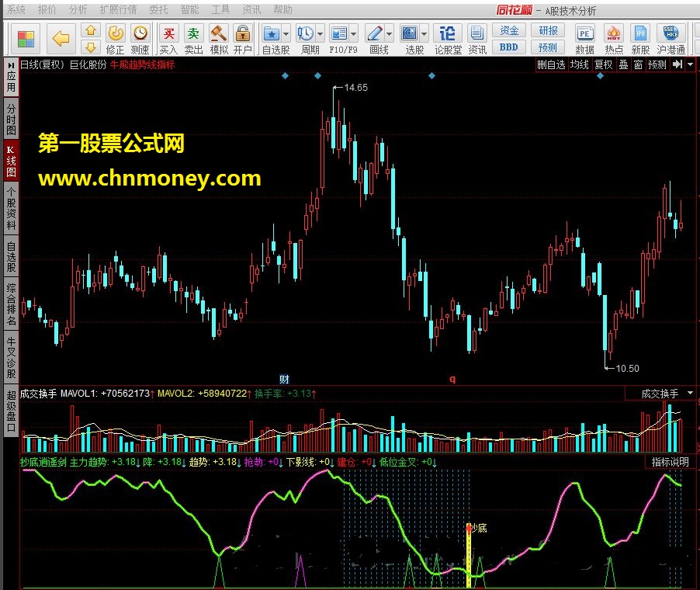Open the 热点 hot topics flame icon

pos(614,40)
